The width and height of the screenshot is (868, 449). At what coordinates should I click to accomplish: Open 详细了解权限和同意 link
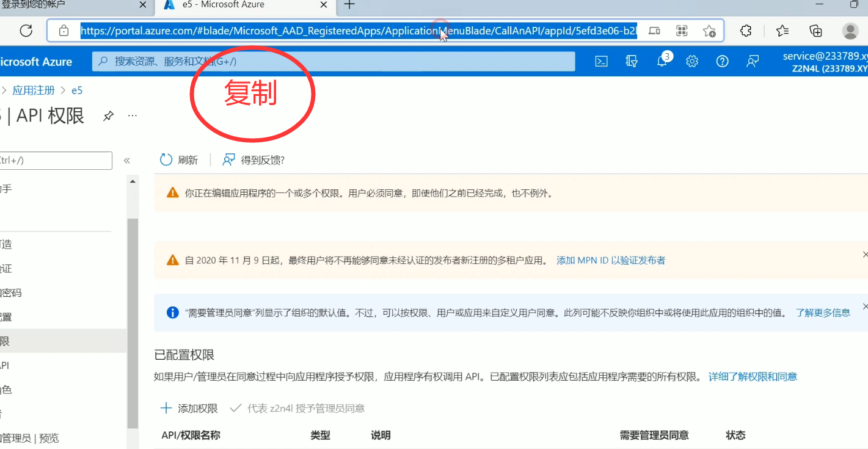click(x=753, y=376)
